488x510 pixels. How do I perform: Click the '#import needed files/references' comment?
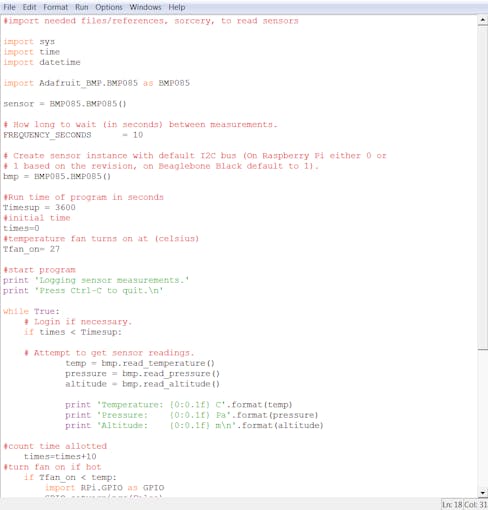(x=151, y=21)
